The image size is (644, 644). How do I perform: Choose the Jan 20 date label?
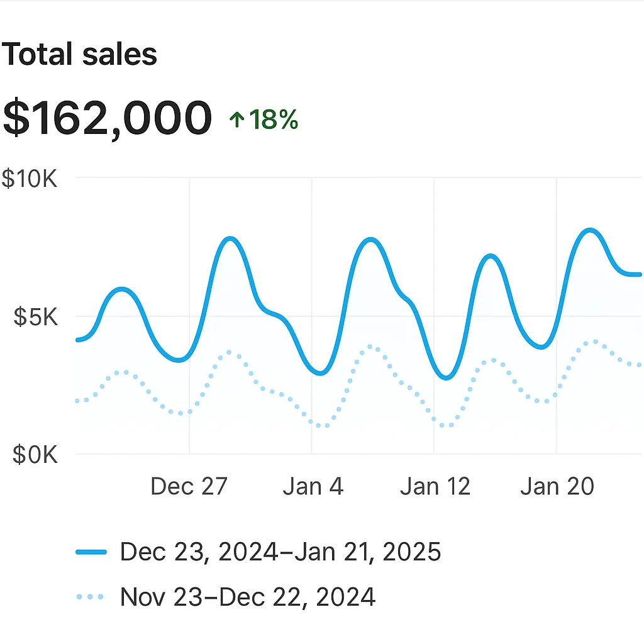557,486
